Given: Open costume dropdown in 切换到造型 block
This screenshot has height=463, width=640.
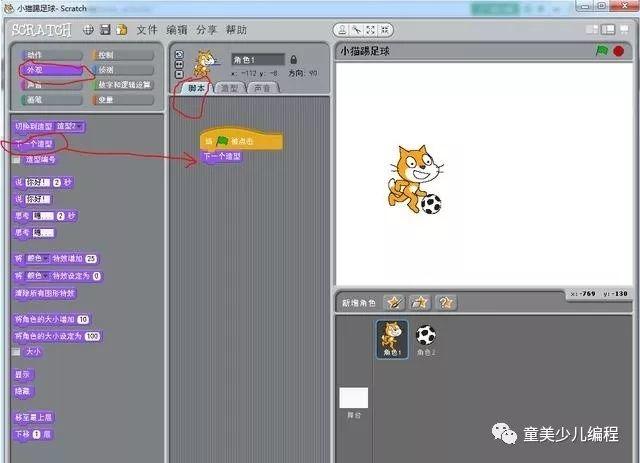Looking at the screenshot, I should pos(69,127).
